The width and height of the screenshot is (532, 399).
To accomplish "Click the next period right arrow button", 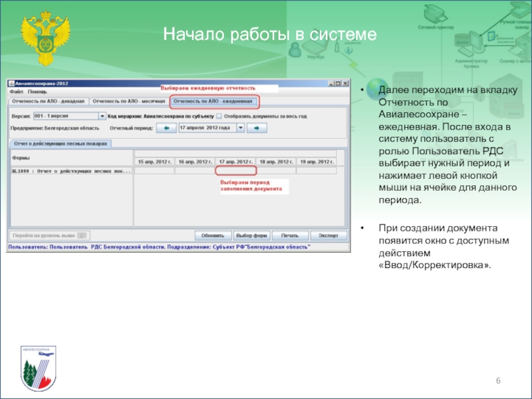I will click(x=255, y=128).
